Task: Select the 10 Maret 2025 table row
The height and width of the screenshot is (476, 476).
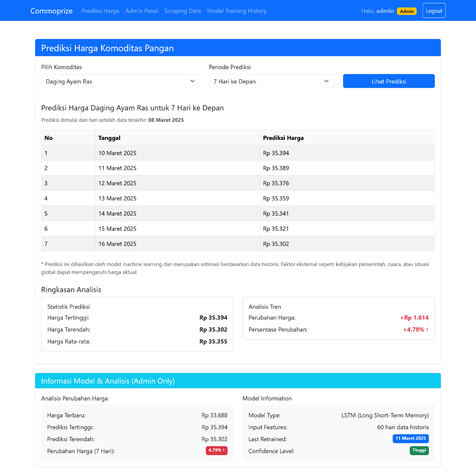Action: pos(238,153)
